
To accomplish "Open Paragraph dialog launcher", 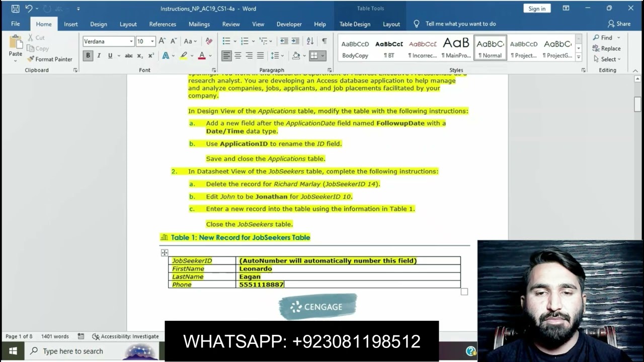I will click(x=330, y=70).
